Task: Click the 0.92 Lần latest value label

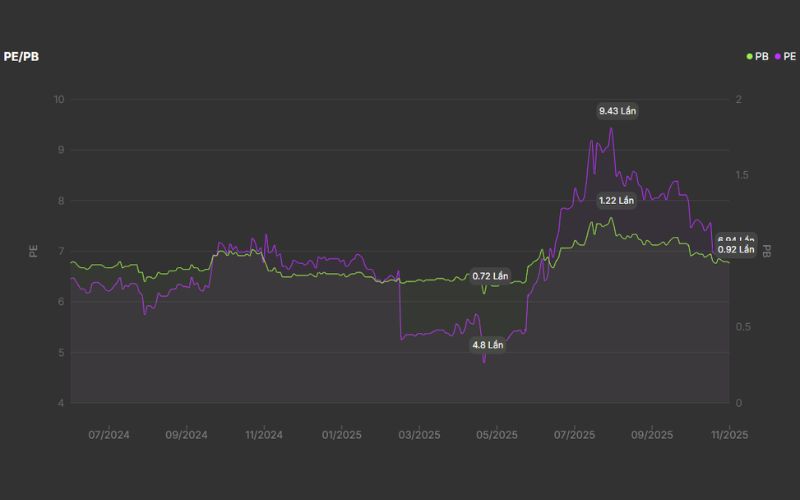Action: pyautogui.click(x=736, y=249)
